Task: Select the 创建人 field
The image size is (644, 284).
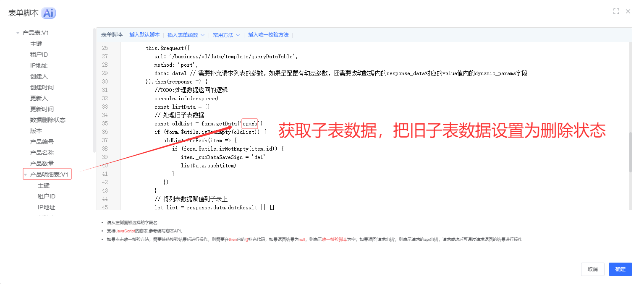Action: [39, 76]
